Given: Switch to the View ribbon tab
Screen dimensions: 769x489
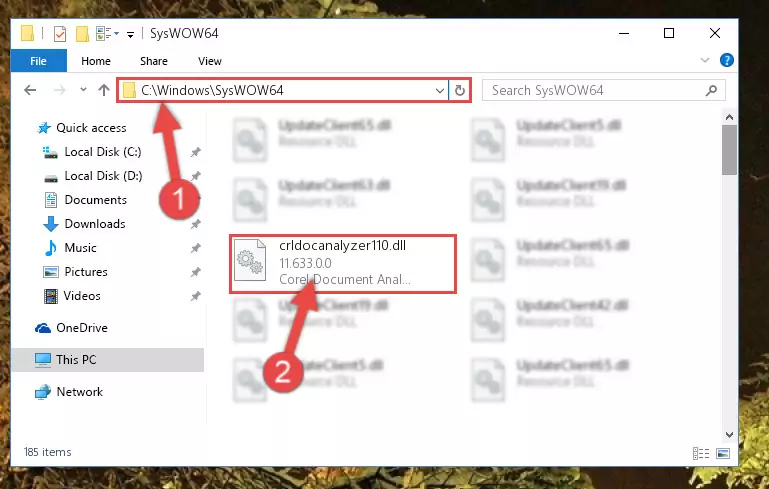Looking at the screenshot, I should point(209,61).
